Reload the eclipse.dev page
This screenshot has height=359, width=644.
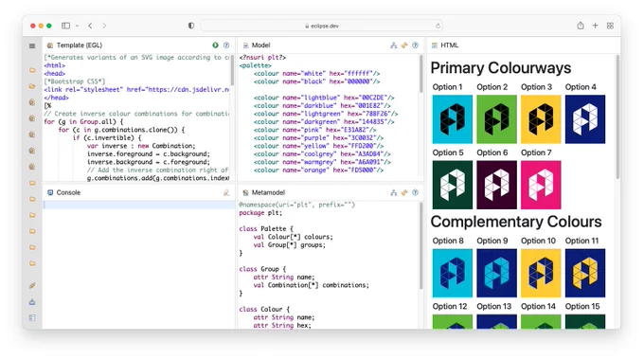438,26
